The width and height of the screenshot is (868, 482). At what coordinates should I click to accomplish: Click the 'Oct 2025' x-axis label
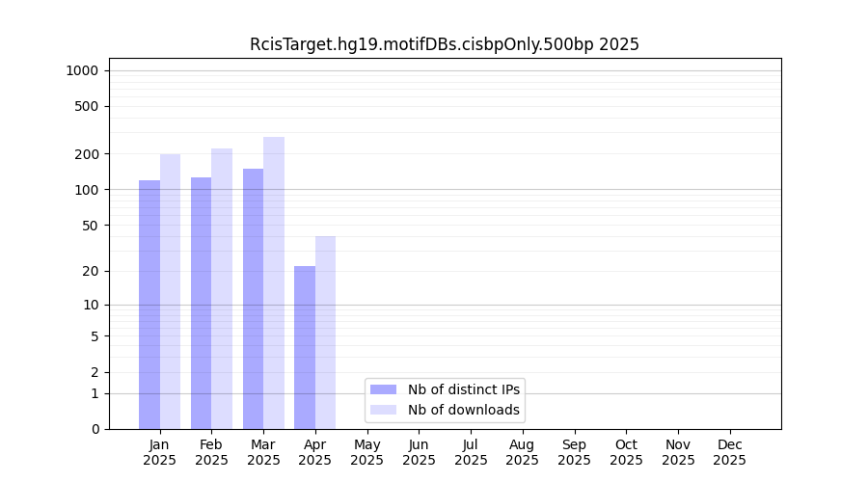(x=626, y=452)
